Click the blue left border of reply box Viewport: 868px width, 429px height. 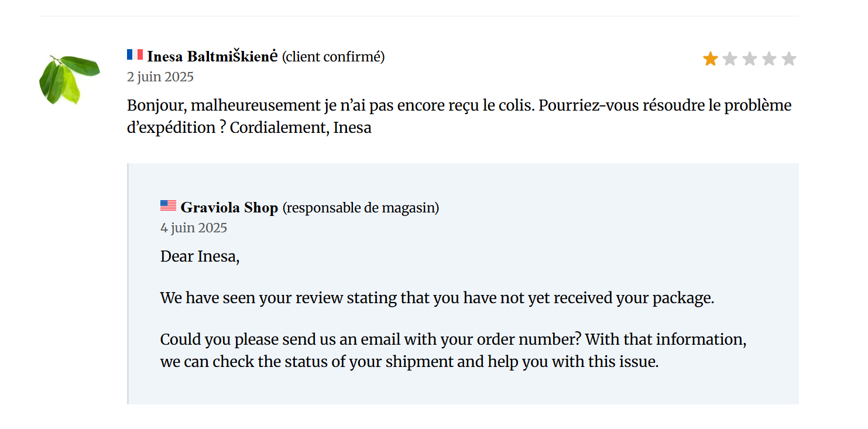(x=128, y=284)
